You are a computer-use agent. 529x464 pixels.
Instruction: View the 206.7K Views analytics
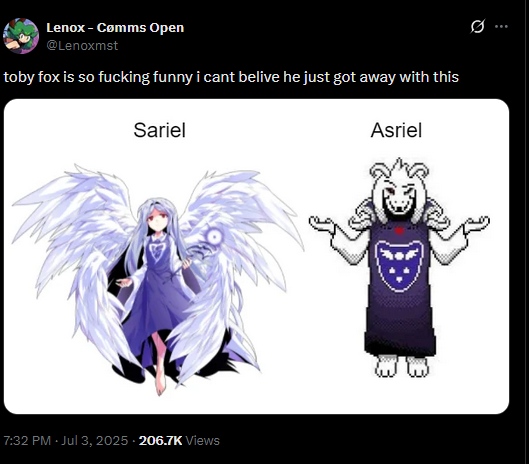[x=179, y=440]
